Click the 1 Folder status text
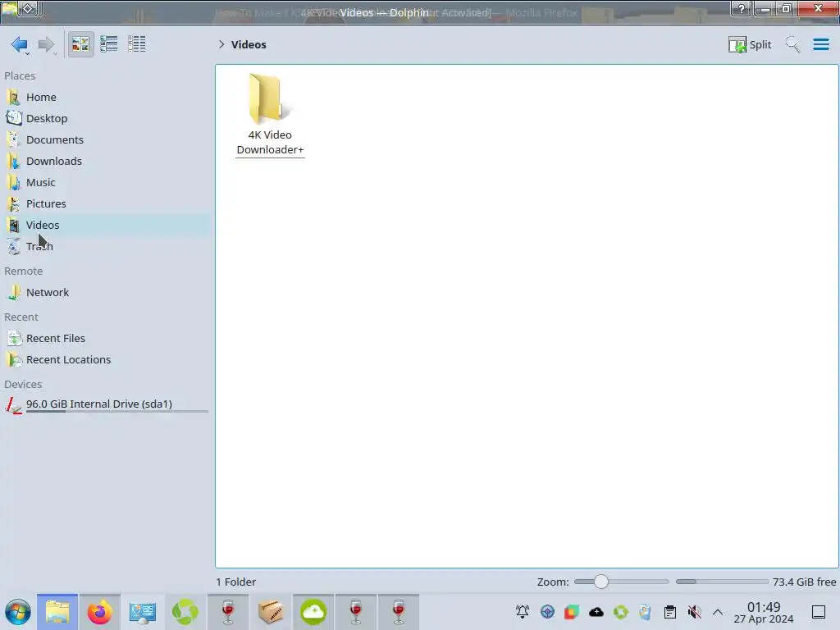Screen dimensions: 840x630 coord(236,582)
